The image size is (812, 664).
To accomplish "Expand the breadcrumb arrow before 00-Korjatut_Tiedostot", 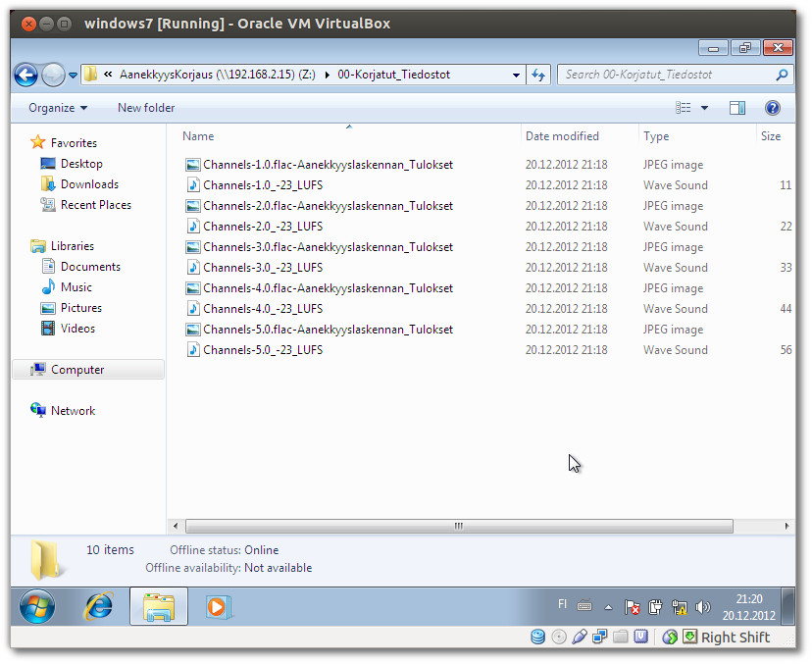I will pyautogui.click(x=328, y=75).
